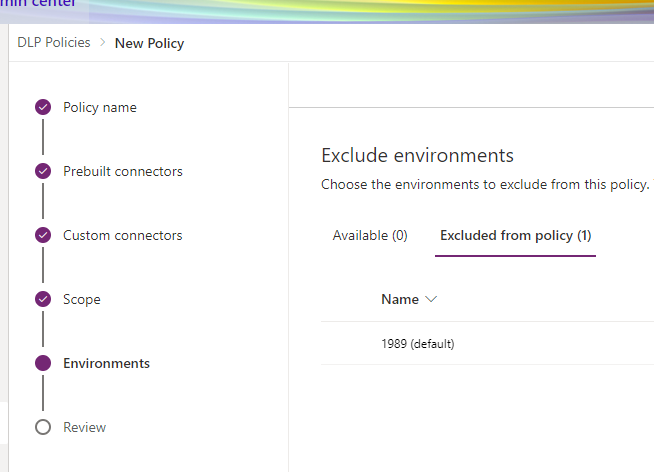This screenshot has width=654, height=472.
Task: Go to the Review step label
Action: tap(84, 427)
